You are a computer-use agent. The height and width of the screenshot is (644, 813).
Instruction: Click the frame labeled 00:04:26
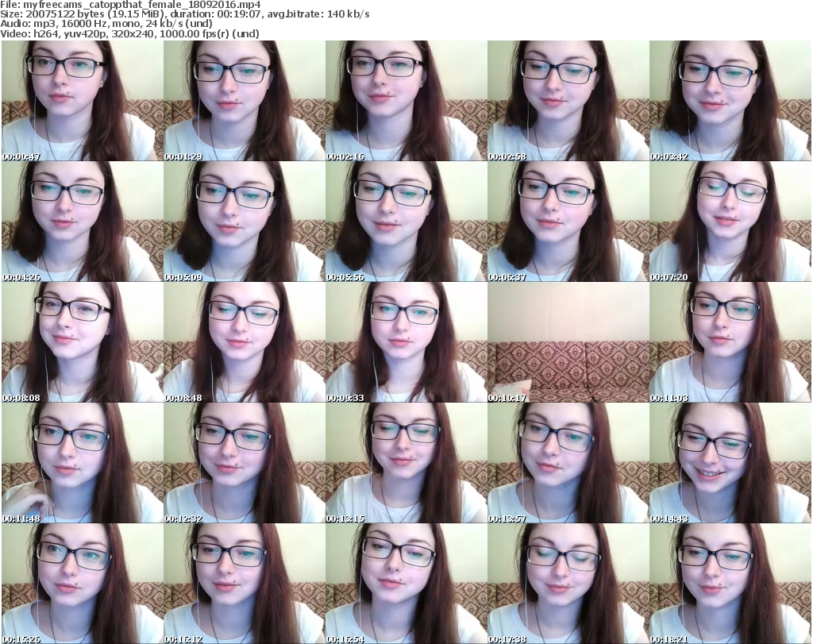pos(82,222)
